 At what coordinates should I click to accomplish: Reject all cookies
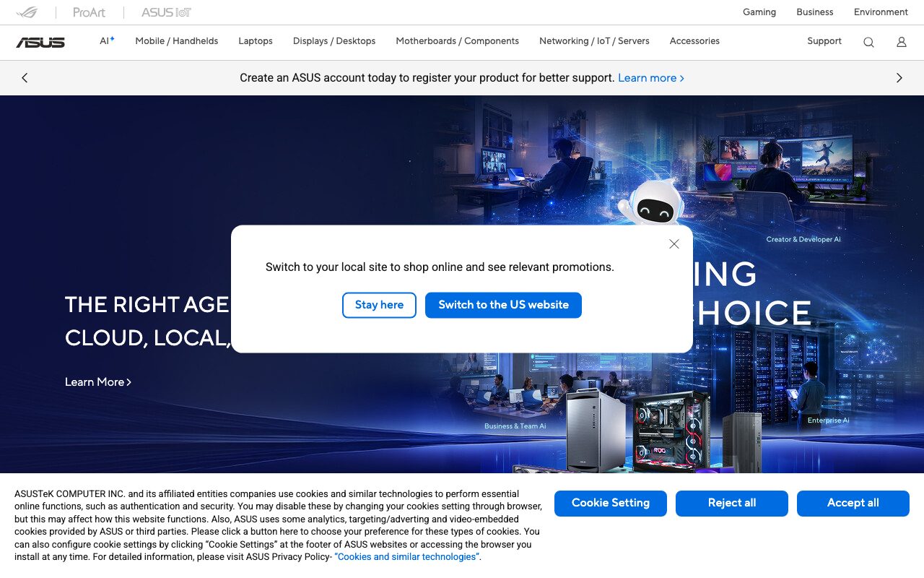[732, 503]
